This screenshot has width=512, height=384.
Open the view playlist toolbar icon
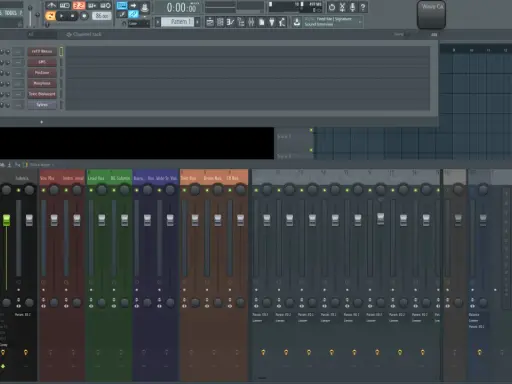tap(210, 22)
